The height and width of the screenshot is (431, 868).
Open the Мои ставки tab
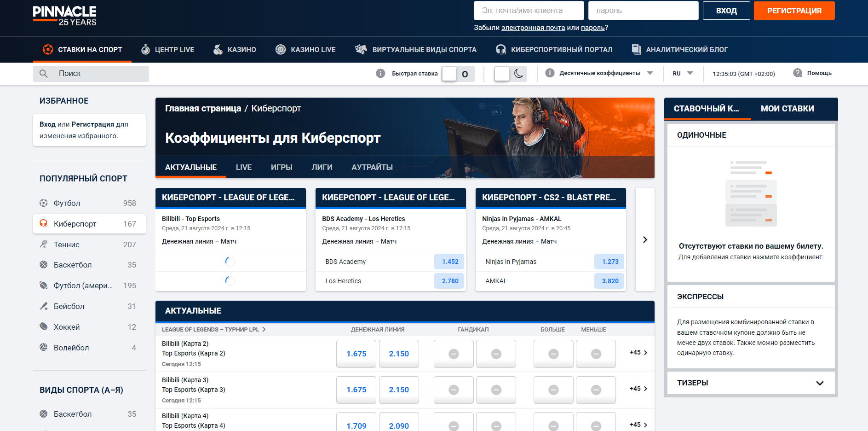click(x=787, y=109)
